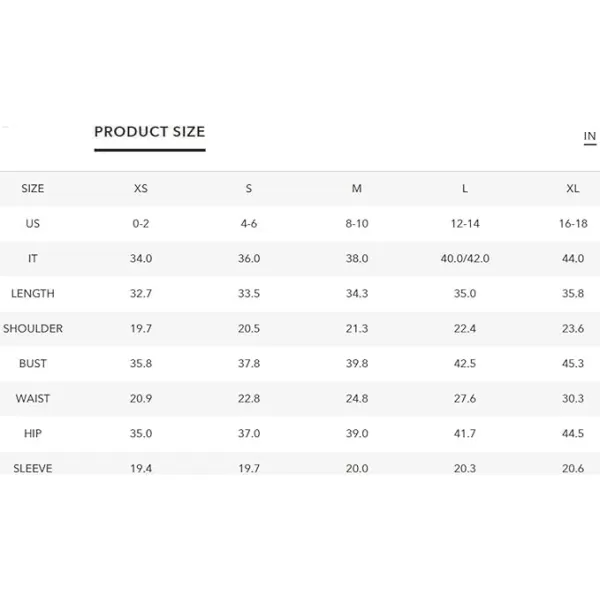Click the L size column header
Image resolution: width=600 pixels, height=600 pixels.
pyautogui.click(x=465, y=189)
